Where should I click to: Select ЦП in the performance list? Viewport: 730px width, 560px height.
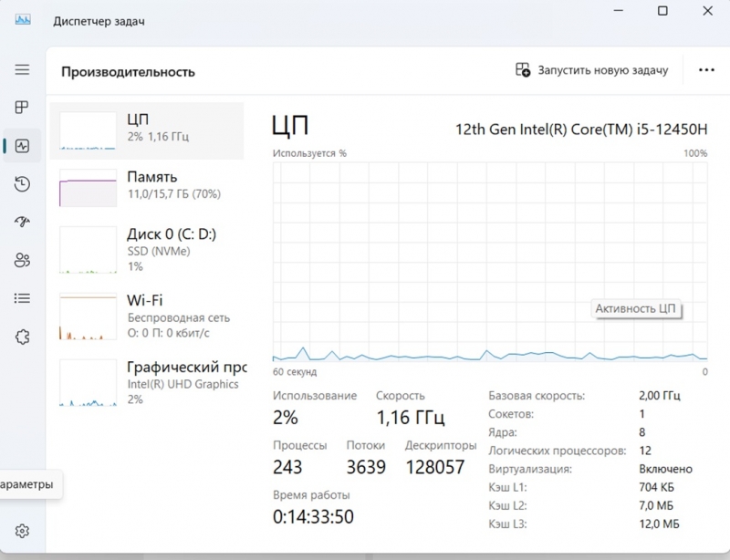147,130
